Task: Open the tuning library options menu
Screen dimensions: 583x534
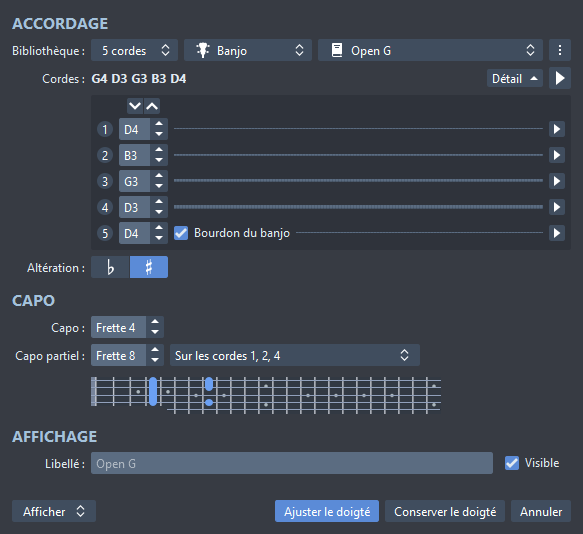Action: pos(560,50)
